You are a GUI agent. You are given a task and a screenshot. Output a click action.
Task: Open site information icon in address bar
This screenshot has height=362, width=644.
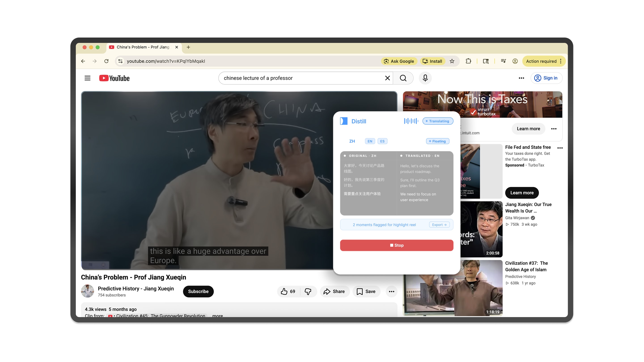tap(120, 61)
